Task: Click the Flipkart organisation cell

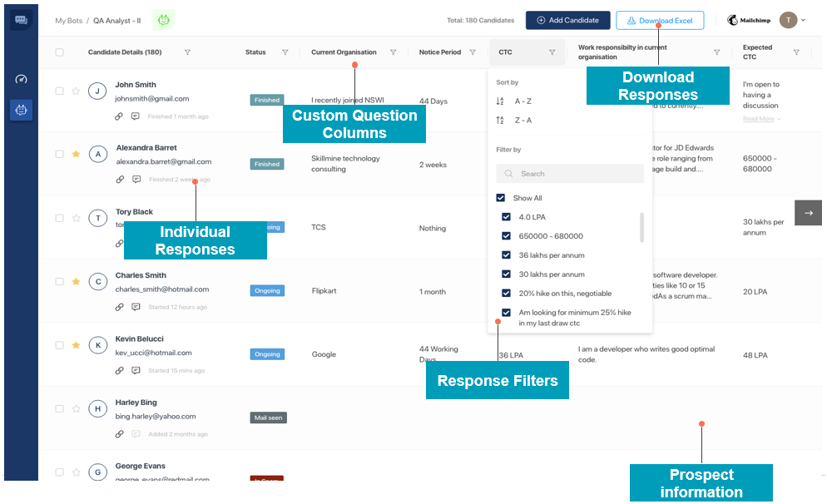Action: (324, 290)
